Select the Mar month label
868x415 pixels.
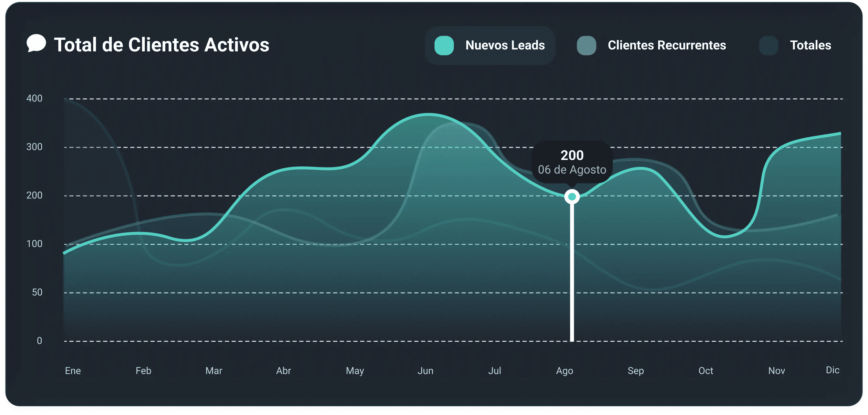coord(214,371)
